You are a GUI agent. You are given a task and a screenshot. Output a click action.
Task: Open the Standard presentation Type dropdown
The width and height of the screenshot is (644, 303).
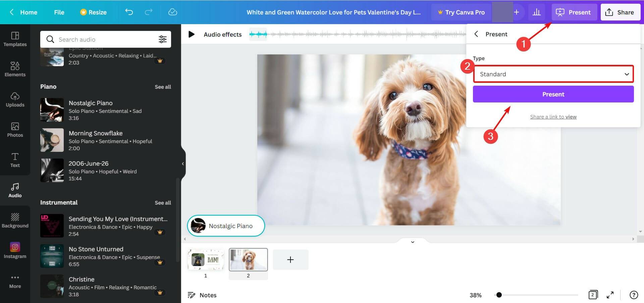click(553, 74)
